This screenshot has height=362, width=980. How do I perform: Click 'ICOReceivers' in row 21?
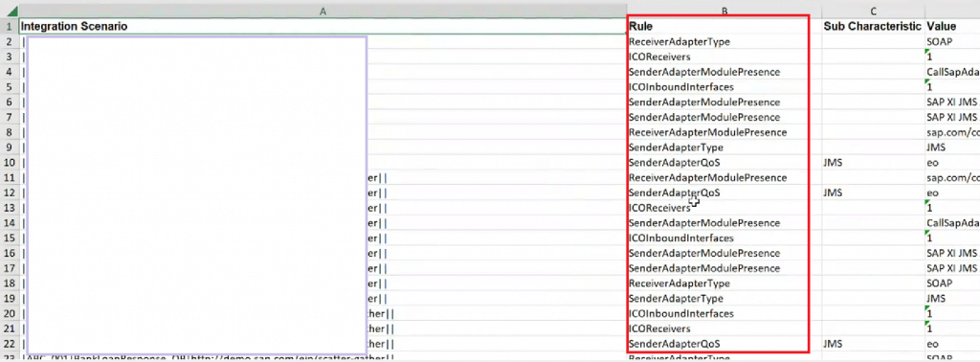point(659,328)
